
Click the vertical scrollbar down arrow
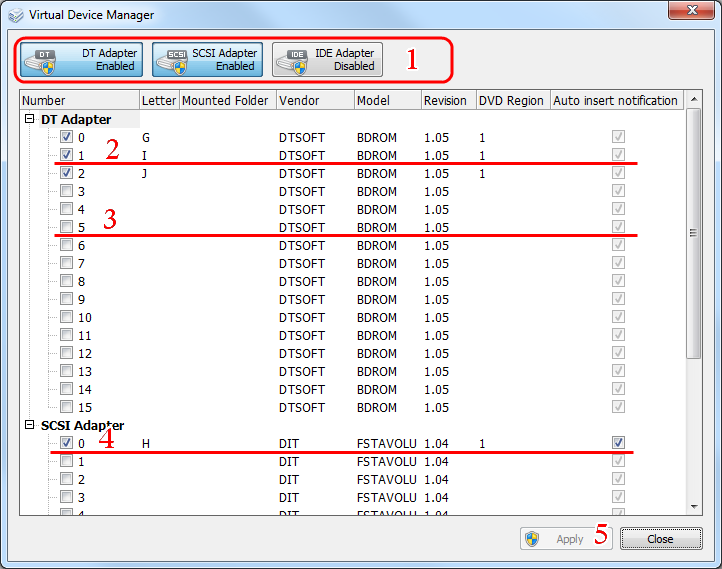(x=694, y=508)
